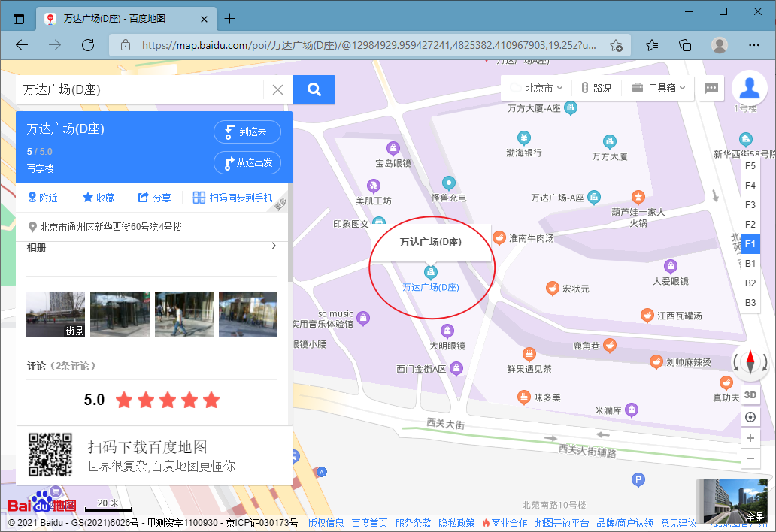The width and height of the screenshot is (776, 532).
Task: Click the locate-me target icon
Action: (x=750, y=417)
